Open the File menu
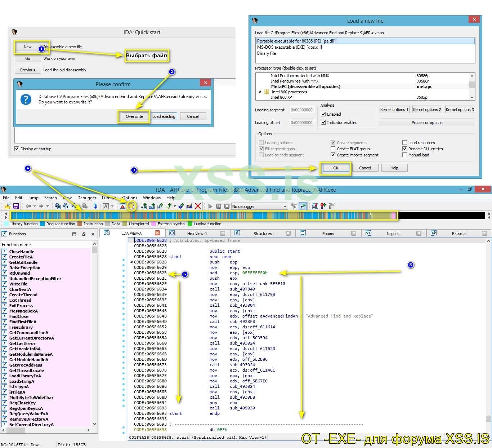This screenshot has height=448, width=492. pos(6,198)
